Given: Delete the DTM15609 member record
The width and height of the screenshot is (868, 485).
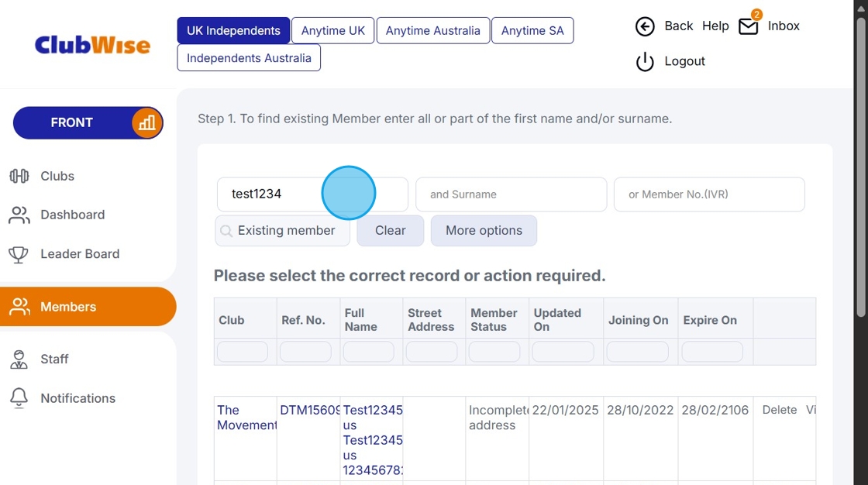Looking at the screenshot, I should pyautogui.click(x=779, y=410).
